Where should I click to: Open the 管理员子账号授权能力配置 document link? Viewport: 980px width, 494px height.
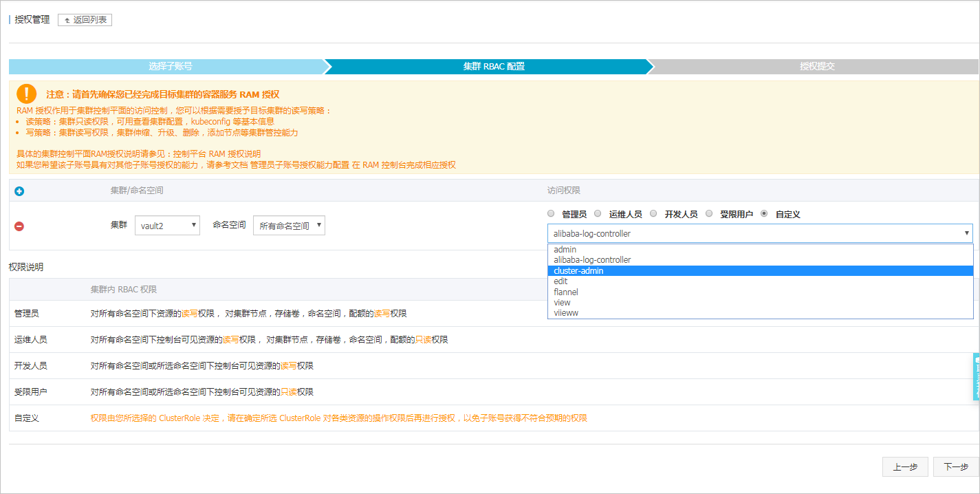(x=300, y=165)
